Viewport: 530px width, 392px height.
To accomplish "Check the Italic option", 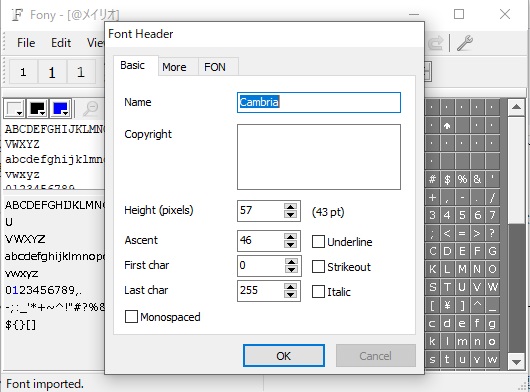I will pos(318,292).
